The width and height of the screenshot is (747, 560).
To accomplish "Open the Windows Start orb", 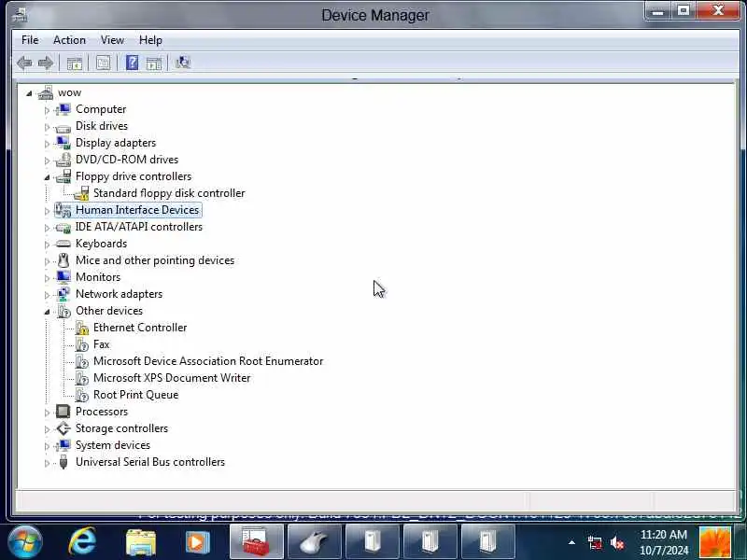I will [25, 542].
